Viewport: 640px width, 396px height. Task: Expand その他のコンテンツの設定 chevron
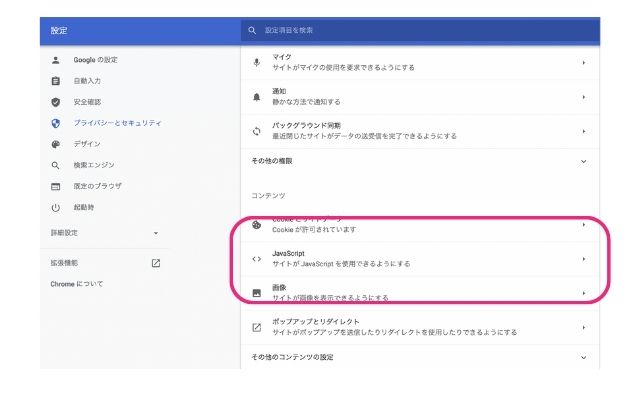point(584,358)
